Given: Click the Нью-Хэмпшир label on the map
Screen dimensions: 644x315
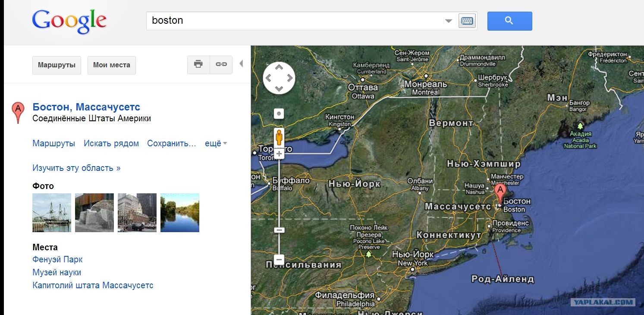Looking at the screenshot, I should coord(484,164).
